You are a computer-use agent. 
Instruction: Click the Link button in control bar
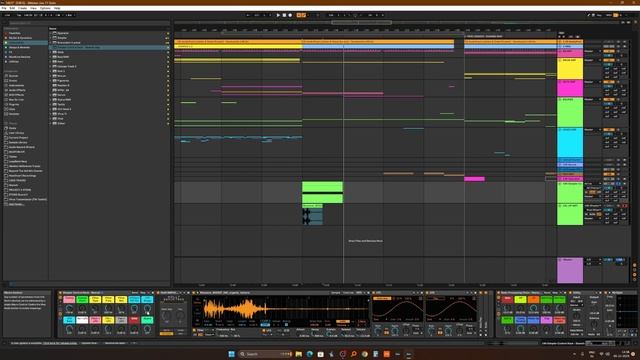pos(7,15)
